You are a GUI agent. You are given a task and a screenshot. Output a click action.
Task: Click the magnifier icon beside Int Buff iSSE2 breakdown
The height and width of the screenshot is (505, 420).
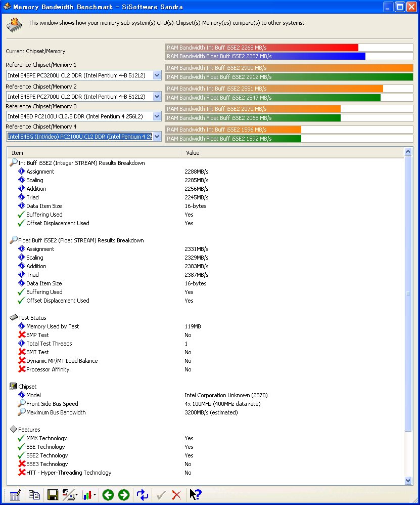coord(14,162)
